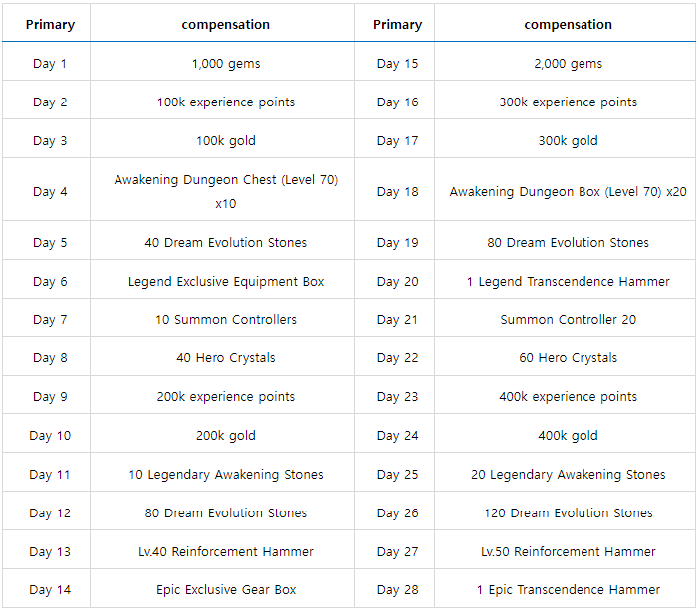Image resolution: width=700 pixels, height=613 pixels.
Task: Click the "2,000 gems" compensation cell
Action: (x=568, y=64)
